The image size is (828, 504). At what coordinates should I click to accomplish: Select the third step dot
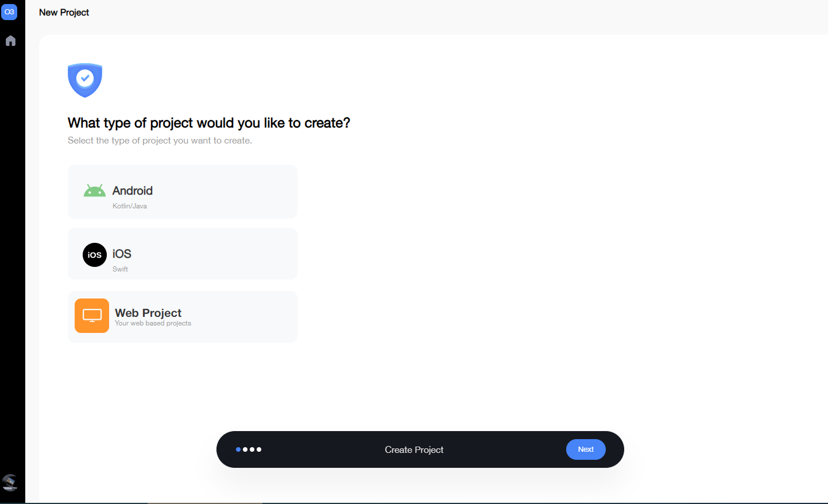click(x=252, y=449)
